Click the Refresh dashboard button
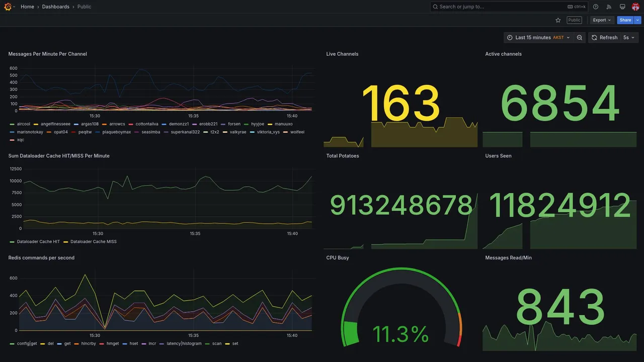This screenshot has width=644, height=362. pyautogui.click(x=604, y=38)
